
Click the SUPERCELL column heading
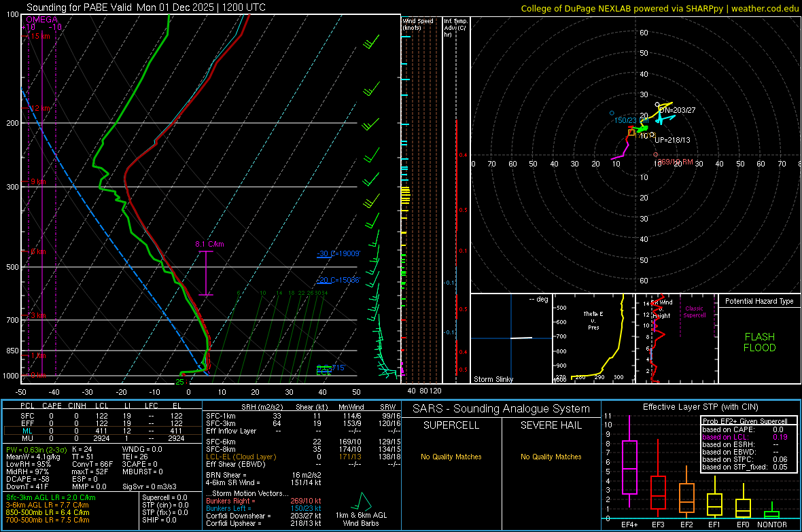[x=451, y=425]
